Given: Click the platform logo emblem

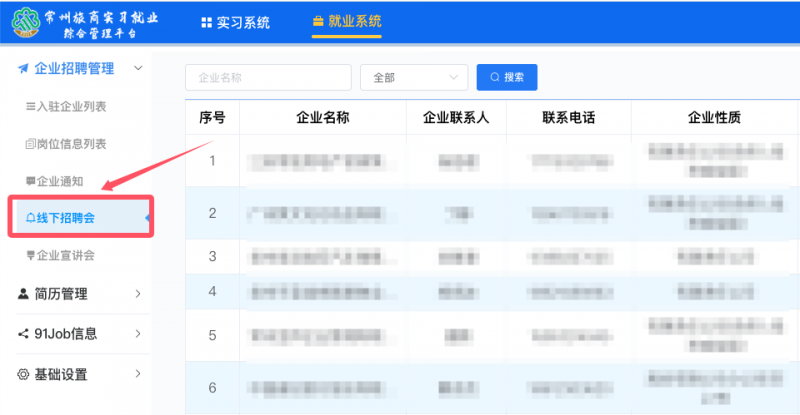Looking at the screenshot, I should click(x=26, y=22).
